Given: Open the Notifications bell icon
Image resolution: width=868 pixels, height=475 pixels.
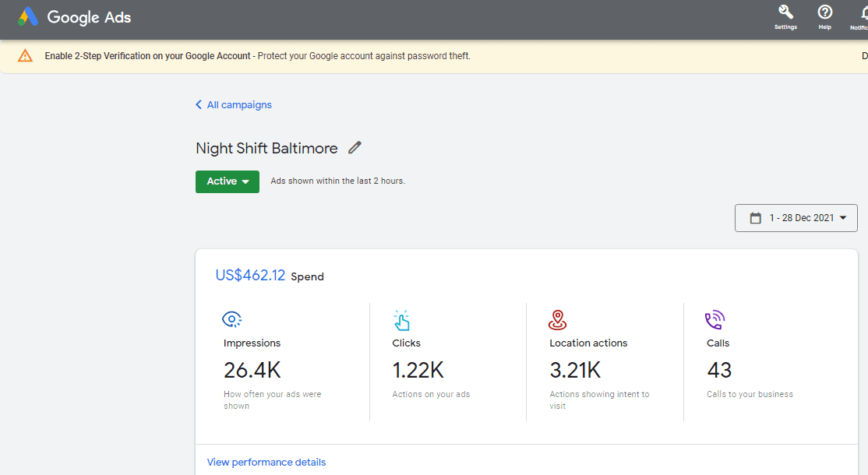Looking at the screenshot, I should coord(863,12).
